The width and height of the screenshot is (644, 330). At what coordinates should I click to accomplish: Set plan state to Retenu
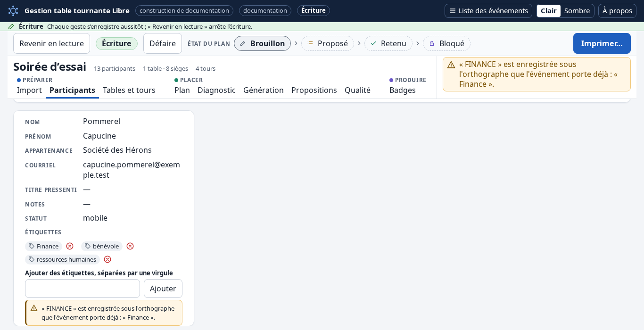[388, 43]
